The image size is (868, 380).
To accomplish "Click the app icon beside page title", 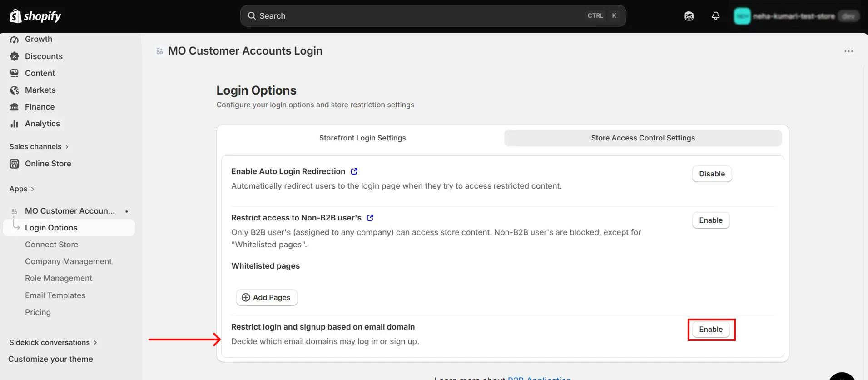I will click(159, 51).
